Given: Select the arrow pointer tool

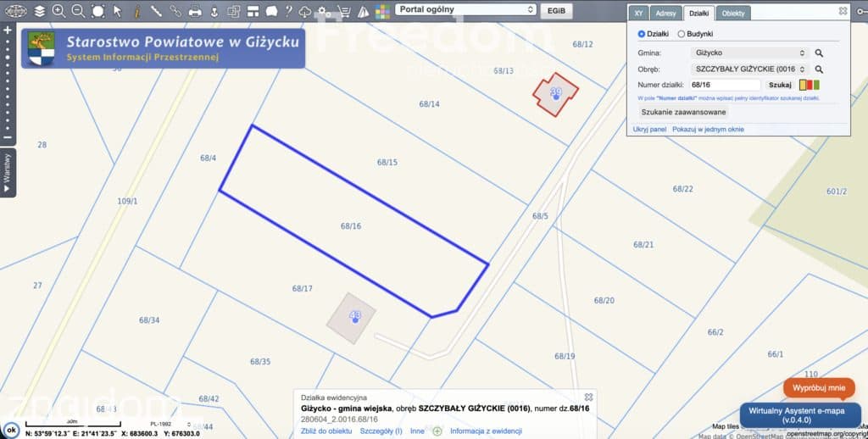Looking at the screenshot, I should [117, 10].
